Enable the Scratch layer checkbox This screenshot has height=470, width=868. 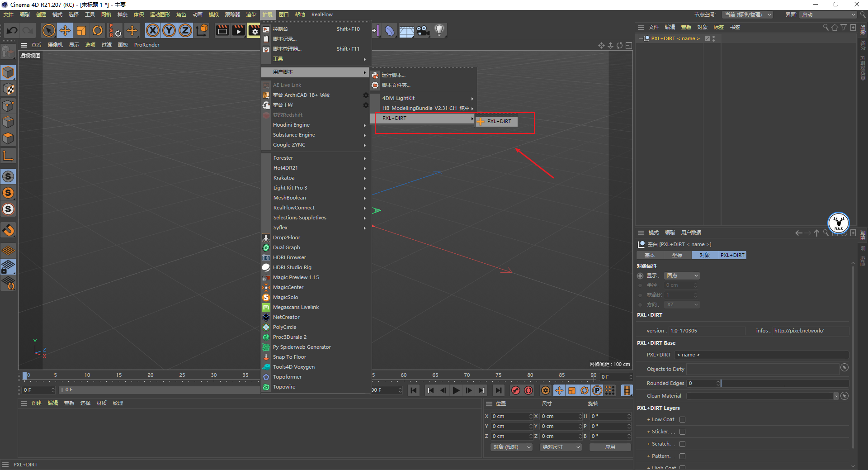[x=683, y=444]
